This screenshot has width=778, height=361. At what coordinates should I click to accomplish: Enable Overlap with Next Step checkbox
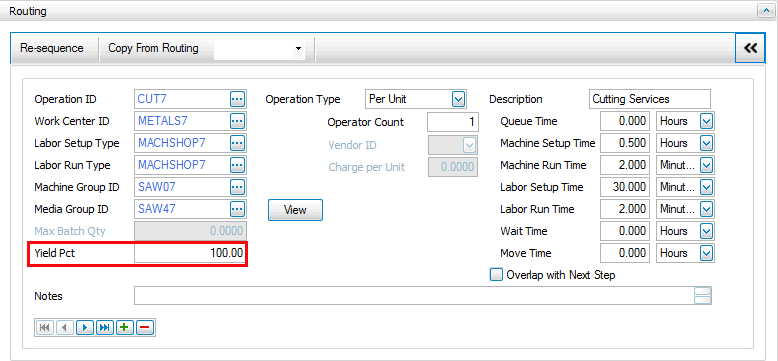pyautogui.click(x=496, y=274)
